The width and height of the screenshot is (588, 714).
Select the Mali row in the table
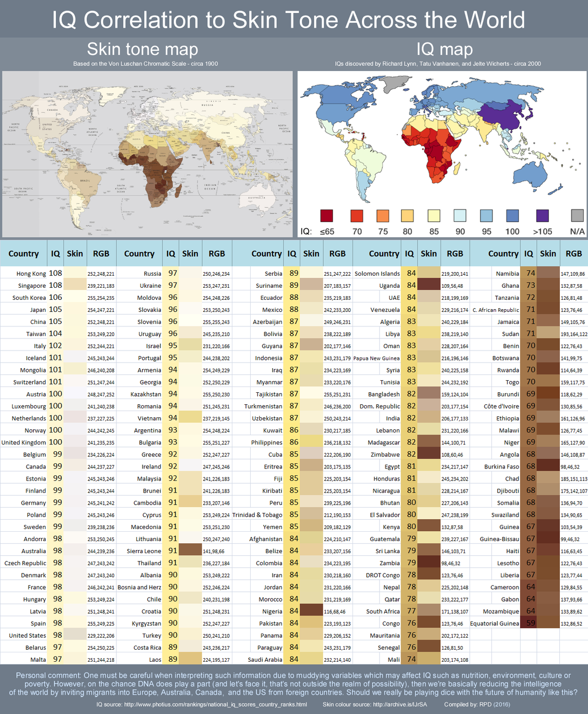(x=411, y=659)
